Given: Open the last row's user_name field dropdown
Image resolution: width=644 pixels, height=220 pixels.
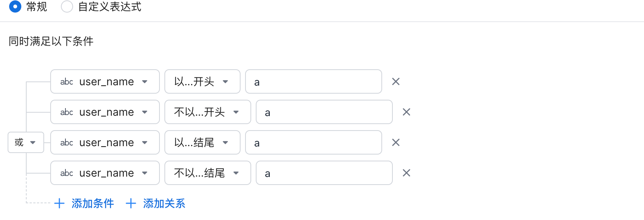Looking at the screenshot, I should 105,173.
